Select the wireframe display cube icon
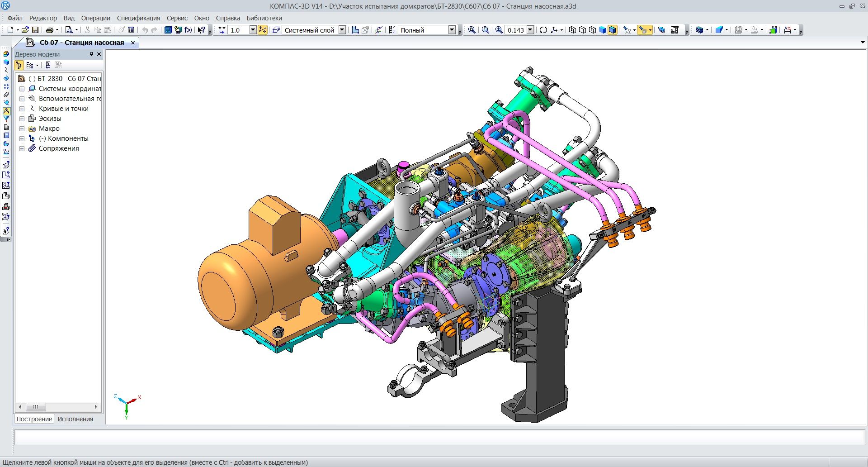 click(x=572, y=30)
